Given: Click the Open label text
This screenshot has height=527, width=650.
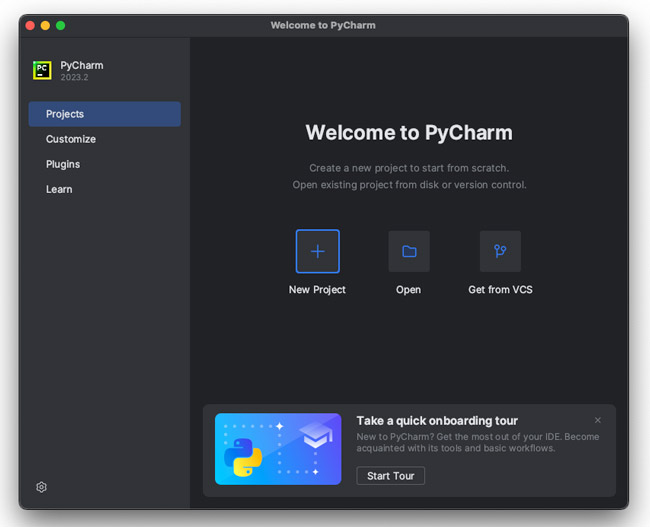Looking at the screenshot, I should 408,289.
